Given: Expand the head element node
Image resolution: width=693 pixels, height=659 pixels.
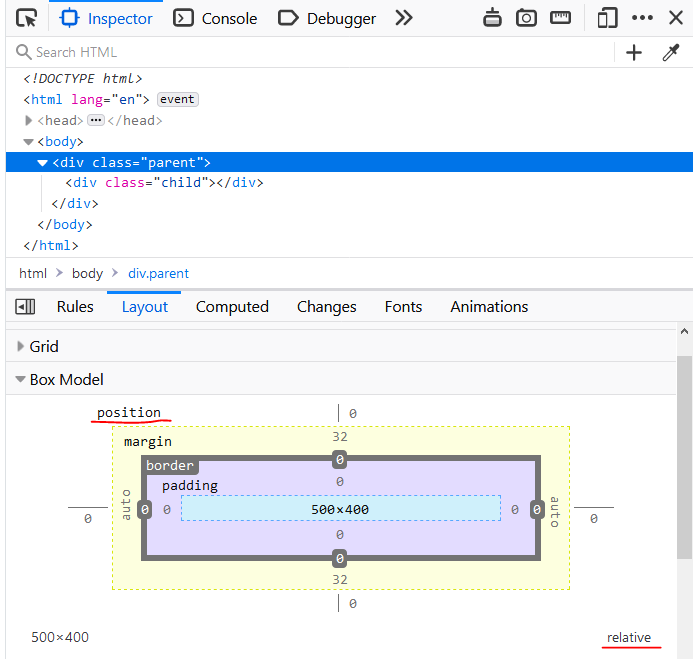Looking at the screenshot, I should click(29, 121).
